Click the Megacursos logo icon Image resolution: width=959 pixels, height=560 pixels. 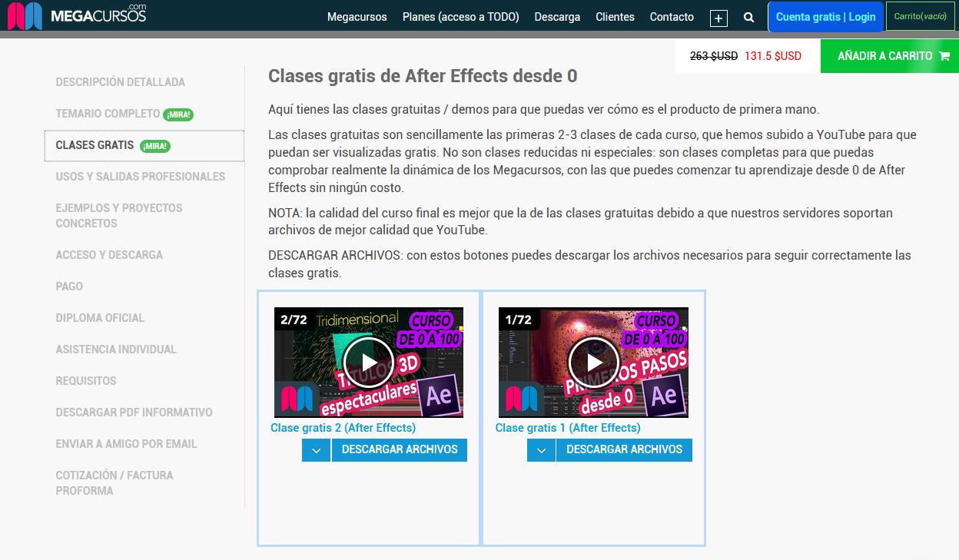point(25,16)
